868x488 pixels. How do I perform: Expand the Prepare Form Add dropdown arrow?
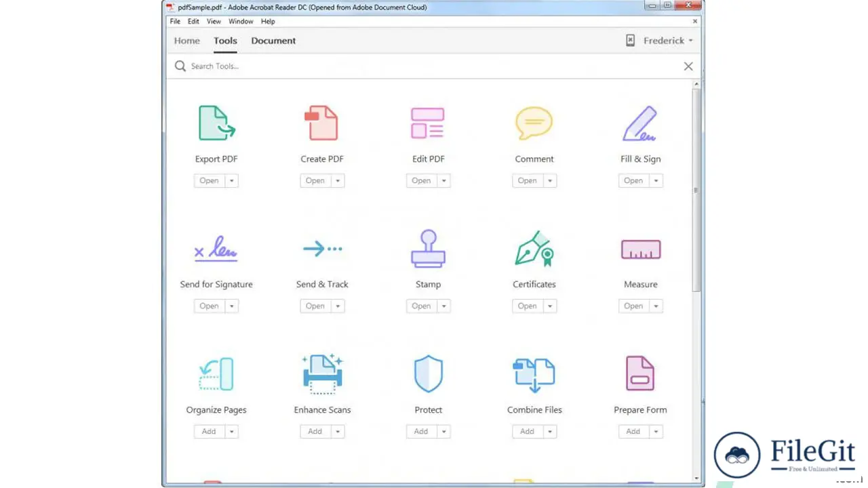pos(656,432)
